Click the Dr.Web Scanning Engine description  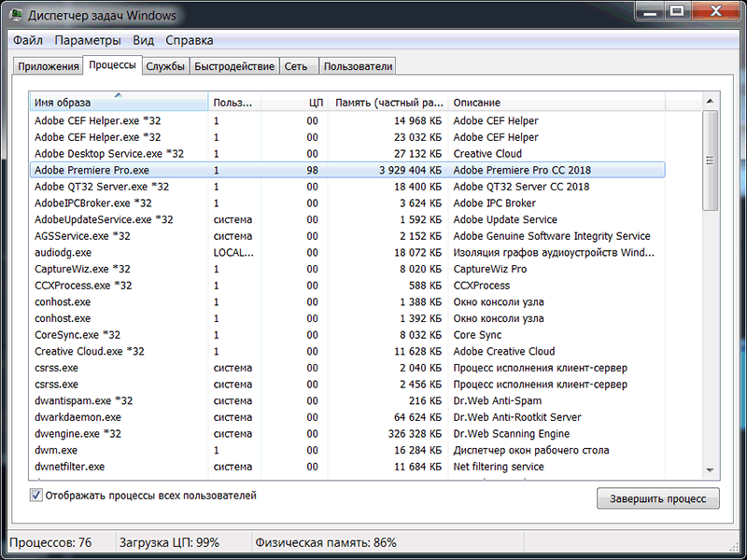[511, 434]
